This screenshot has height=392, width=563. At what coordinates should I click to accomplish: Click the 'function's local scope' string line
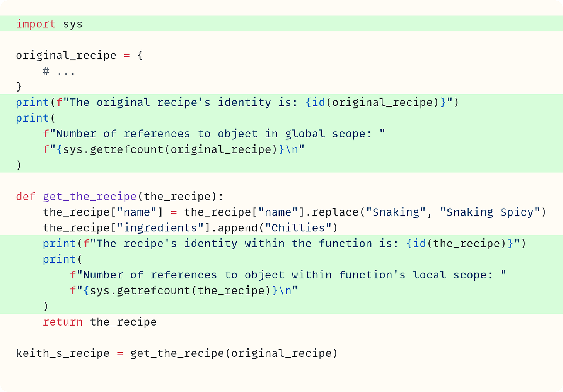(x=288, y=275)
